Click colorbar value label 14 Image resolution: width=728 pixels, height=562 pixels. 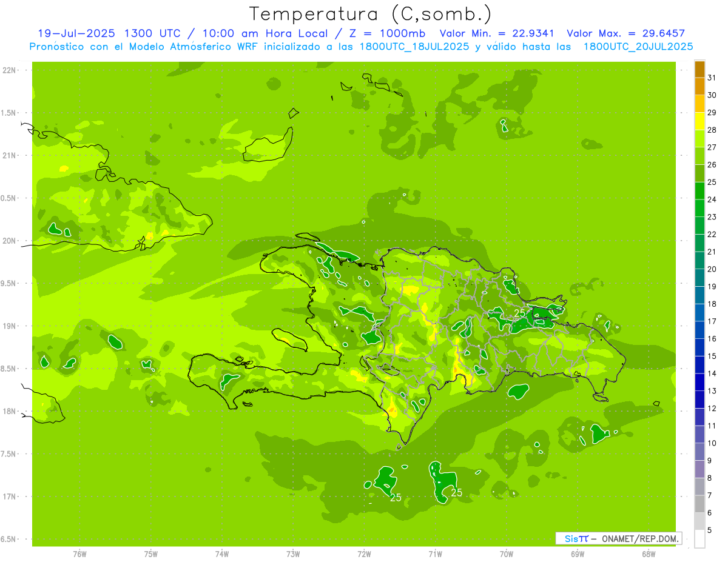(712, 373)
